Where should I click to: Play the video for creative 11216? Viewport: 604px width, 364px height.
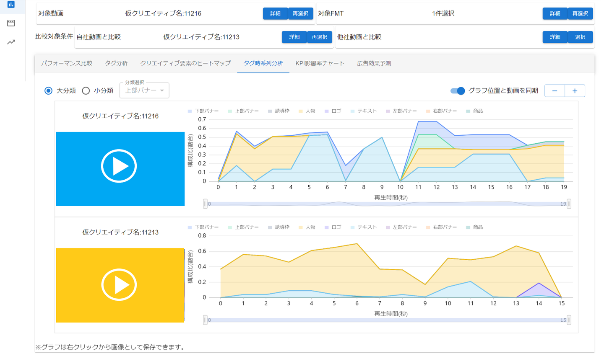coord(119,166)
